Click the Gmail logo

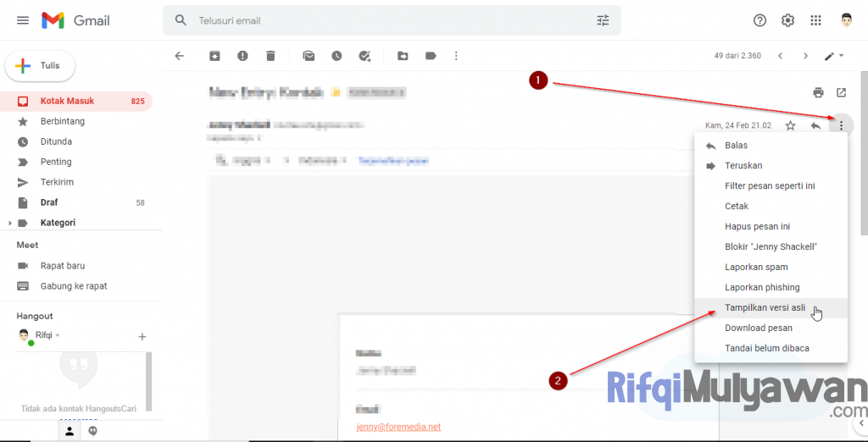click(75, 20)
